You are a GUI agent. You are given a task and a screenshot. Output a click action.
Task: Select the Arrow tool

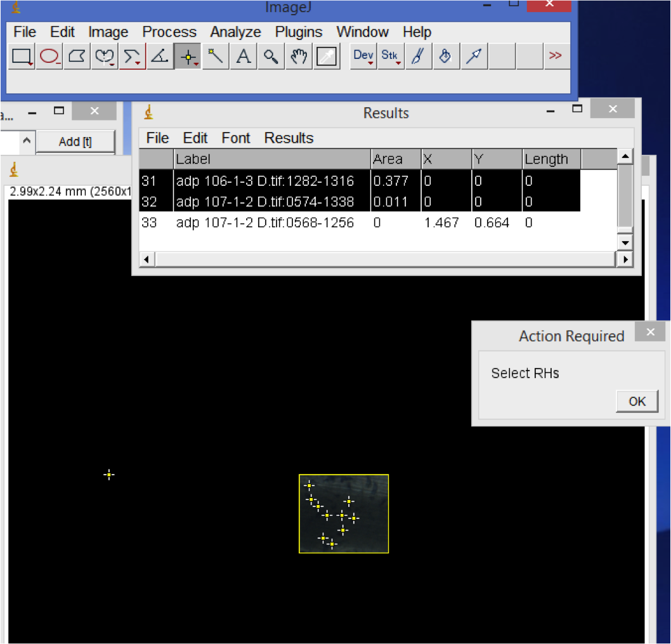click(x=474, y=56)
